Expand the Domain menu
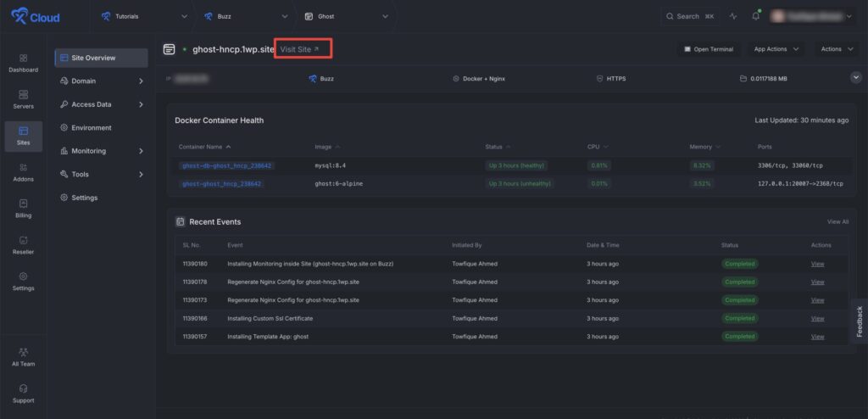The image size is (868, 419). 102,81
